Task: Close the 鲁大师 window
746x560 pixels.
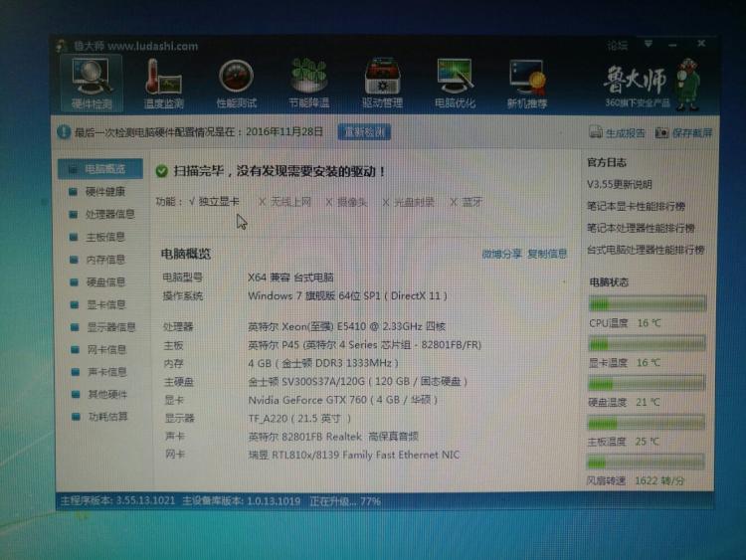Action: 701,44
